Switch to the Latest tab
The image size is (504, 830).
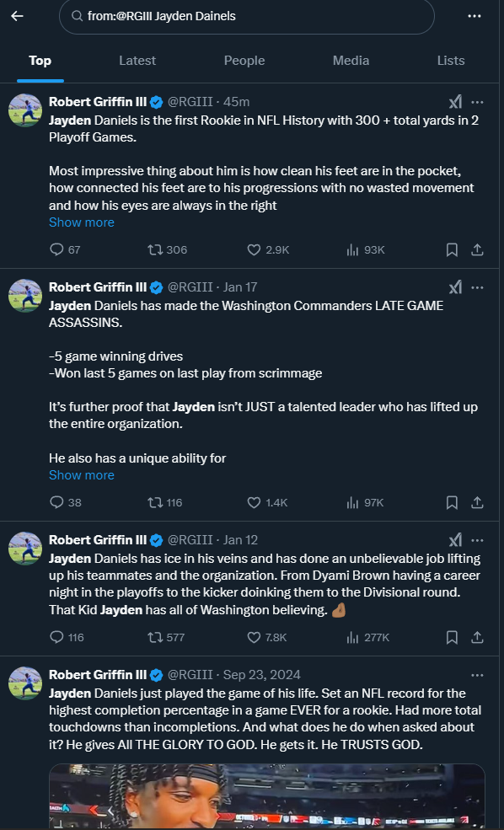pyautogui.click(x=137, y=61)
